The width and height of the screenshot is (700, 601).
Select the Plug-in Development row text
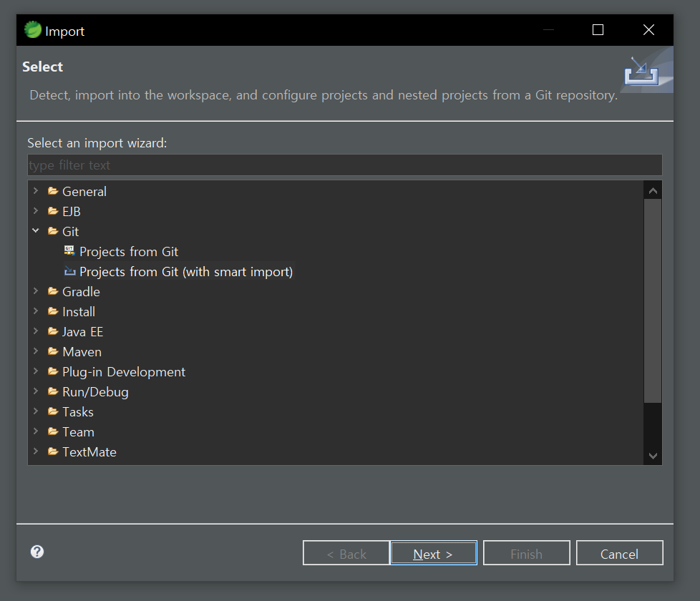click(x=124, y=372)
